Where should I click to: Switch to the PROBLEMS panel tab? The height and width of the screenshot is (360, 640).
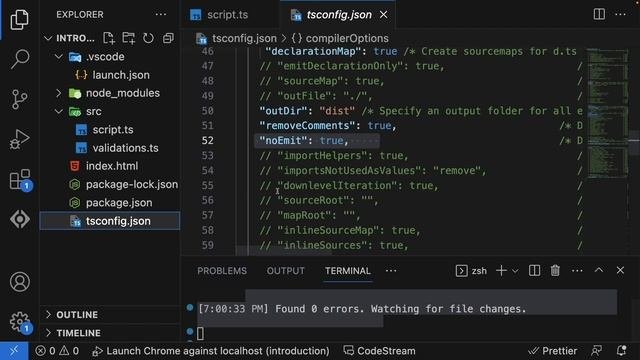coord(222,271)
